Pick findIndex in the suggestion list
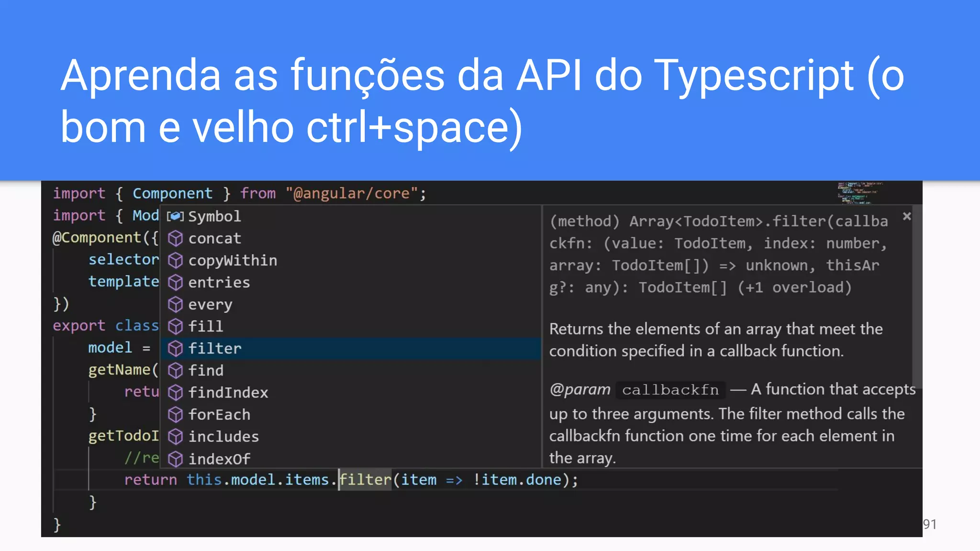 351,392
